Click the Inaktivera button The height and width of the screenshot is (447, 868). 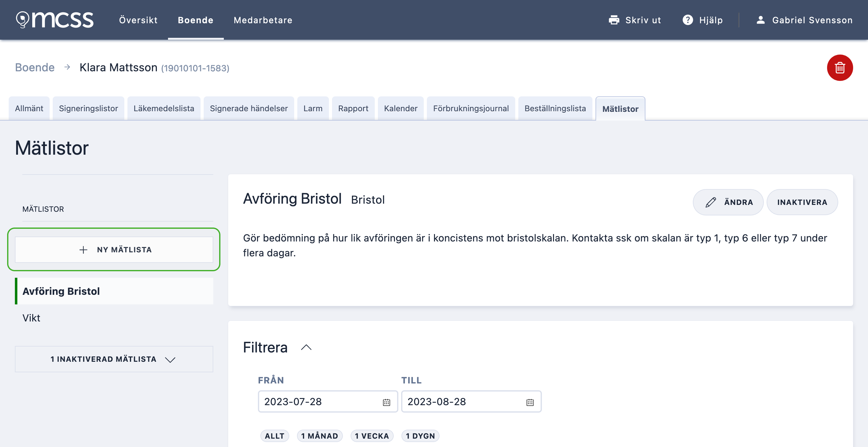pos(802,202)
